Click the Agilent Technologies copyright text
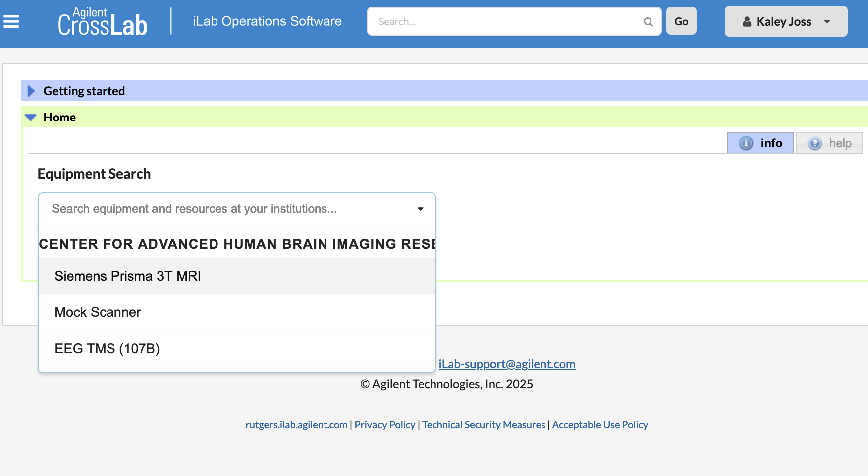 click(x=446, y=384)
